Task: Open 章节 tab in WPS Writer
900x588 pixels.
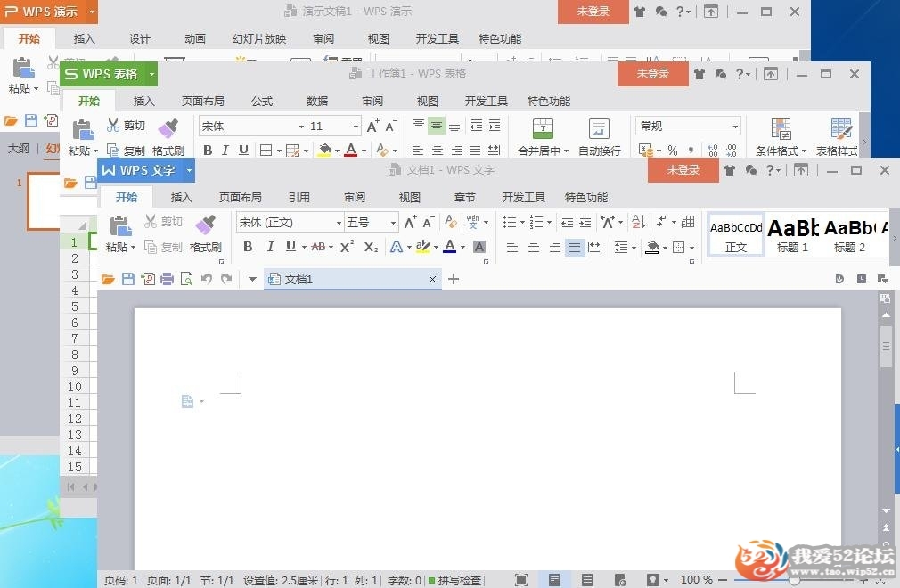Action: point(464,198)
